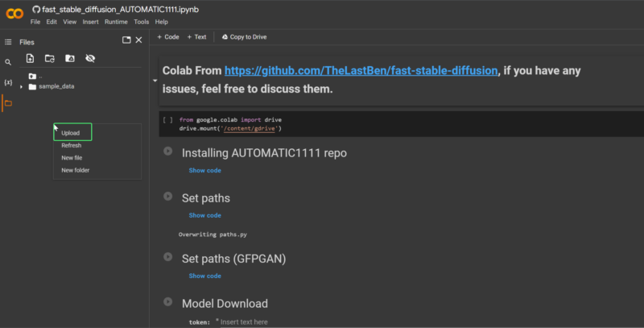Viewport: 644px width, 328px height.
Task: Click the mount Google Drive icon
Action: point(70,58)
